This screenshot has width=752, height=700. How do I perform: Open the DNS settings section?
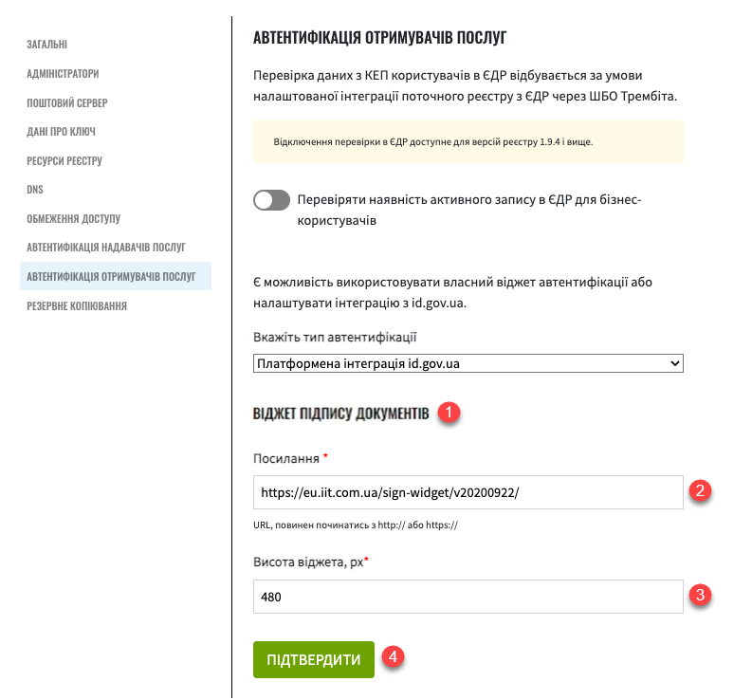[35, 190]
